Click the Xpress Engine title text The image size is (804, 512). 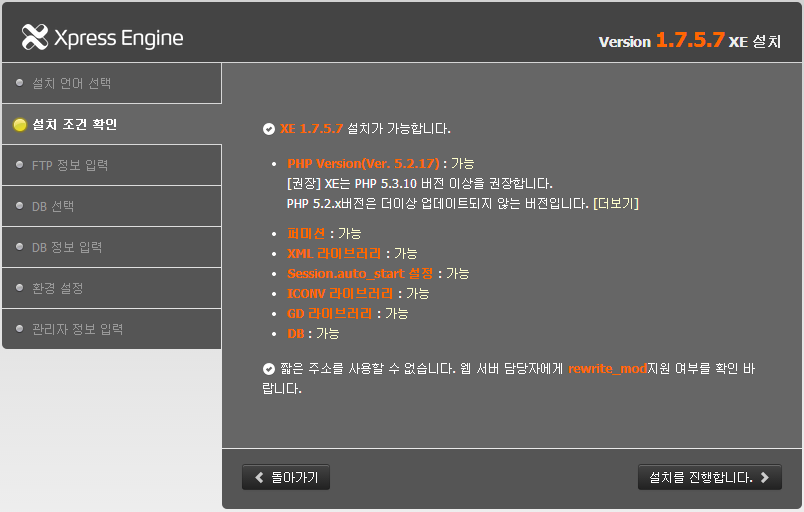click(118, 38)
